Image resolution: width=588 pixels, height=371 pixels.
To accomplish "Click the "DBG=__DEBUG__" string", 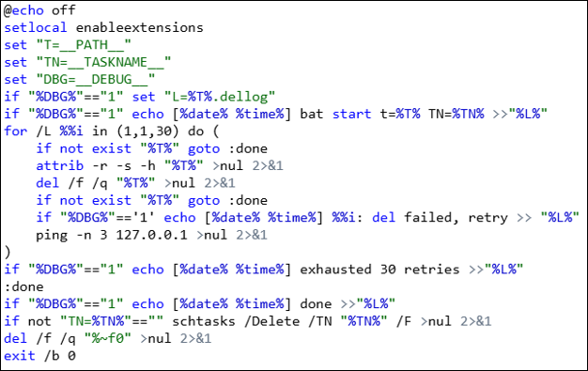I will tap(96, 80).
